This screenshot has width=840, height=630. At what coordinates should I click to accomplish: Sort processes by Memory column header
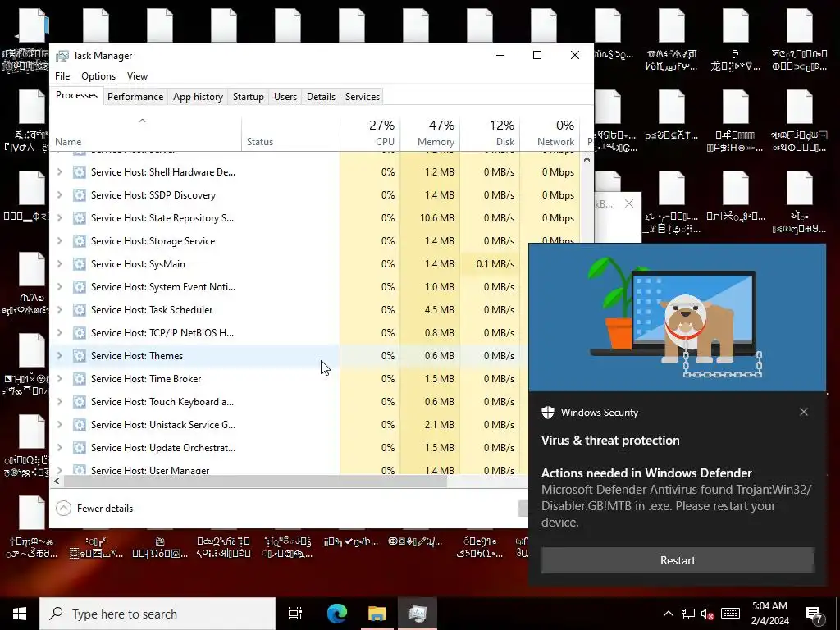tap(430, 133)
